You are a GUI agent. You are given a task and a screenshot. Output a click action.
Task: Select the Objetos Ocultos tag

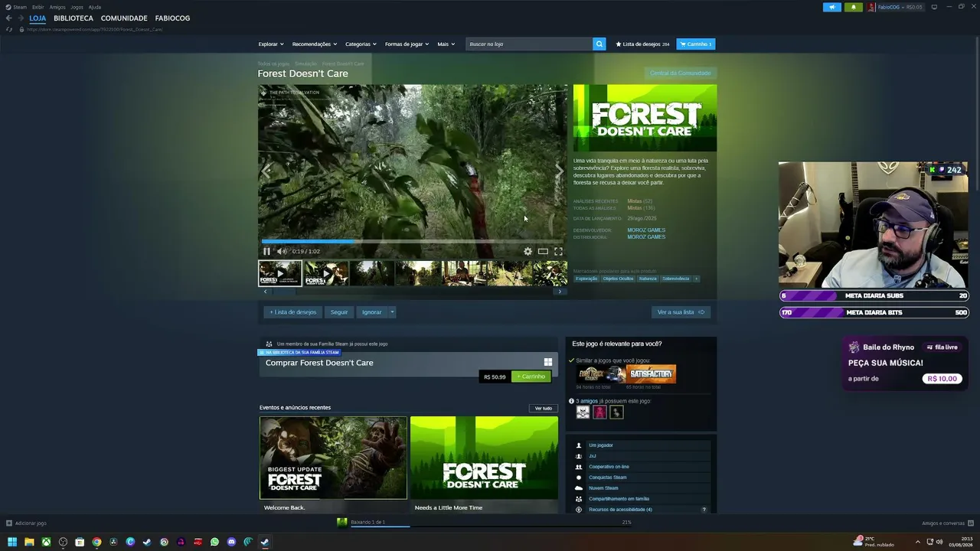tap(618, 279)
